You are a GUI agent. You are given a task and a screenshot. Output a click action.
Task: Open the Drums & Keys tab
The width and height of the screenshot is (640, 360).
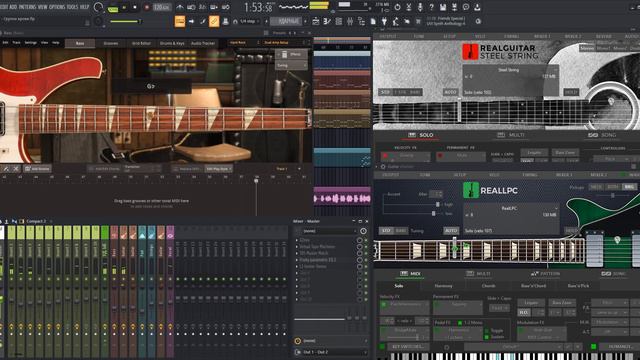pos(172,43)
